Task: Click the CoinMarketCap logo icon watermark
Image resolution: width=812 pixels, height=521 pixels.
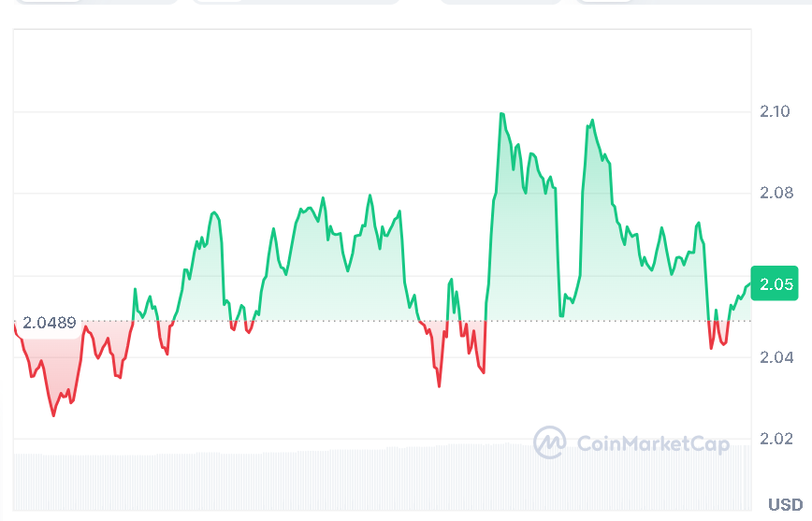Action: point(549,442)
